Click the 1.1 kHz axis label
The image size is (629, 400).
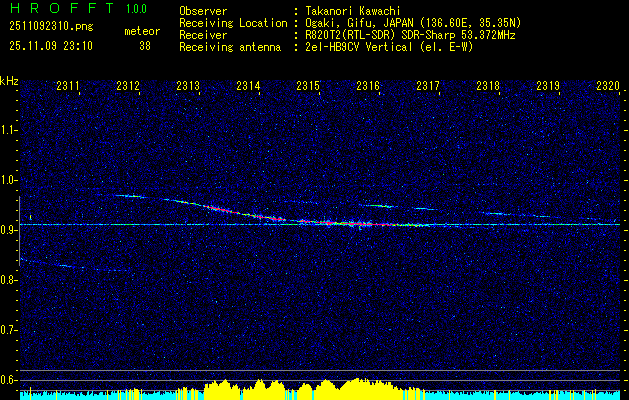pyautogui.click(x=9, y=130)
